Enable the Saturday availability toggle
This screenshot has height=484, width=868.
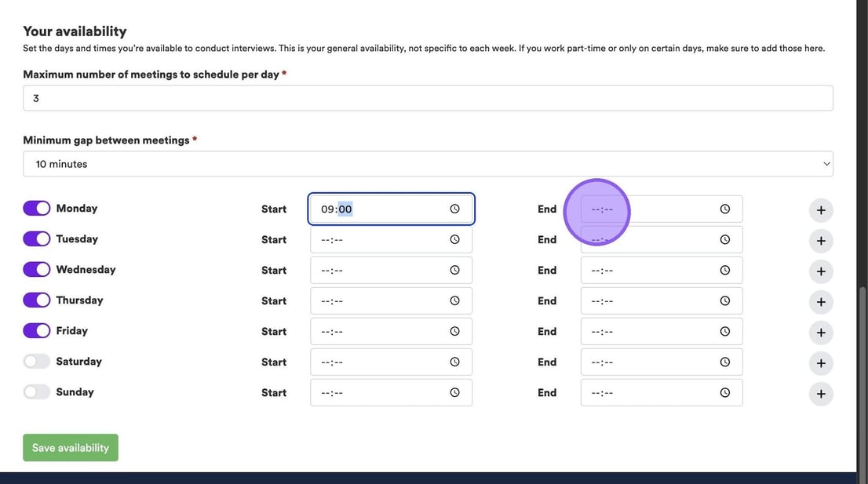pyautogui.click(x=37, y=361)
